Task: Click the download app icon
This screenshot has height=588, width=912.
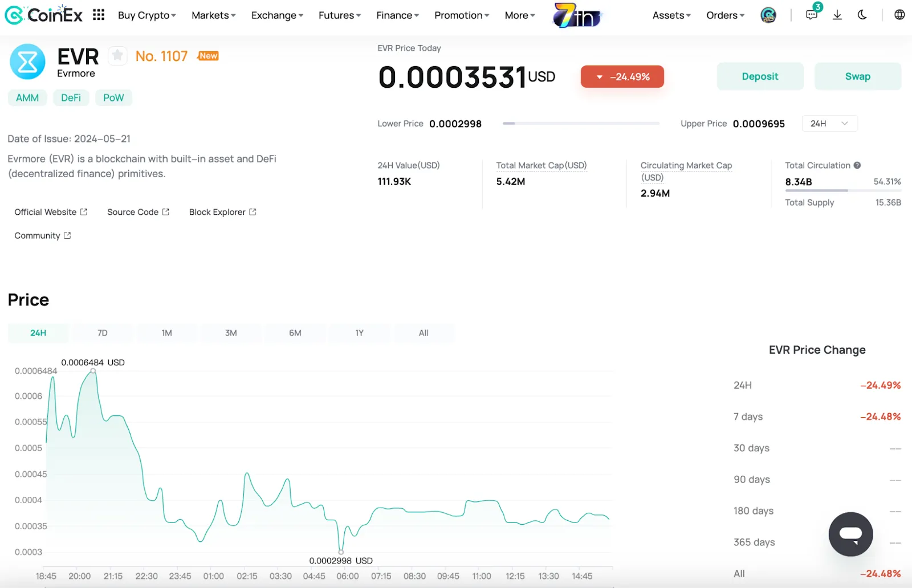Action: click(837, 15)
